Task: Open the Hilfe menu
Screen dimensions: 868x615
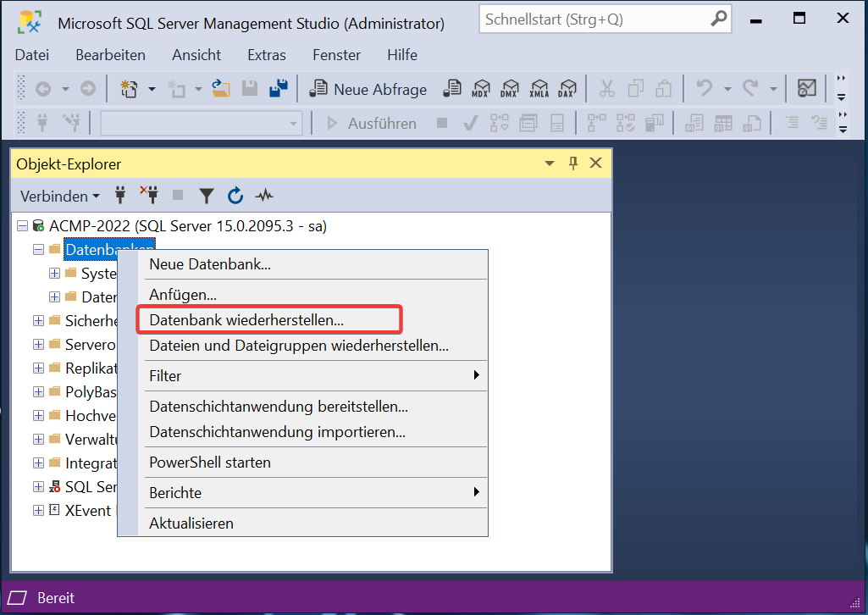Action: (402, 55)
